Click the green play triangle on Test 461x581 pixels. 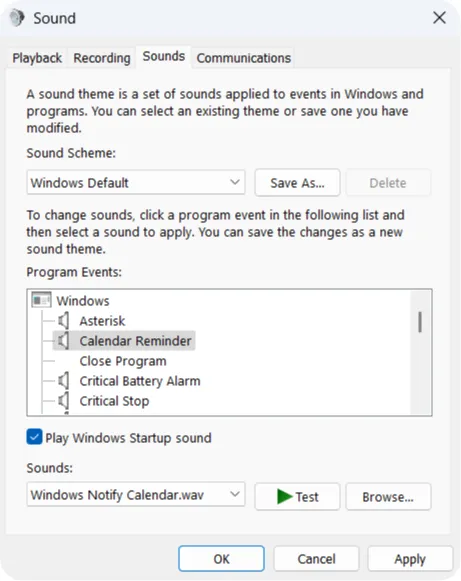[x=285, y=497]
